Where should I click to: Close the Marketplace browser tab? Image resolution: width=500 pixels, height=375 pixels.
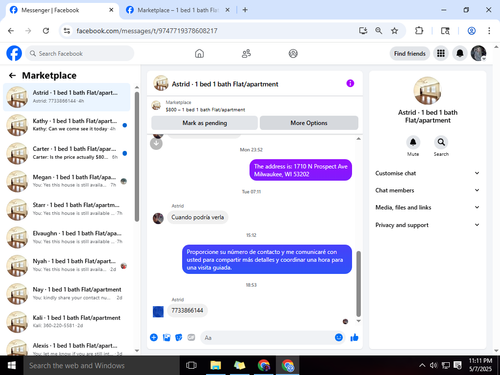pyautogui.click(x=227, y=10)
